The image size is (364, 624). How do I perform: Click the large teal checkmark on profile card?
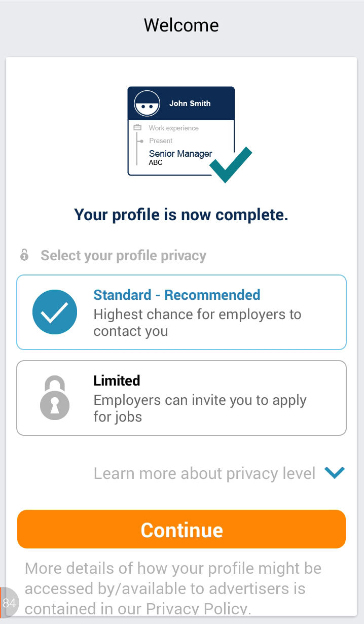coord(231,165)
